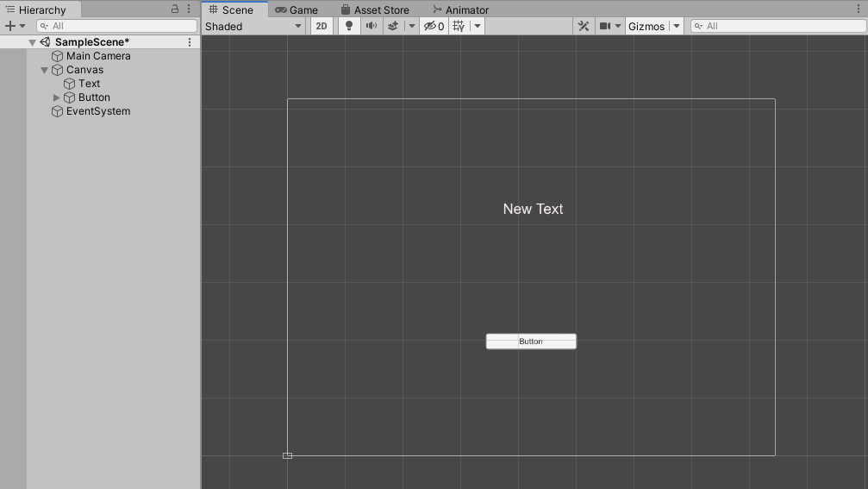Screen dimensions: 868x489
Task: Select EventSystem in the Hierarchy
Action: (x=98, y=111)
